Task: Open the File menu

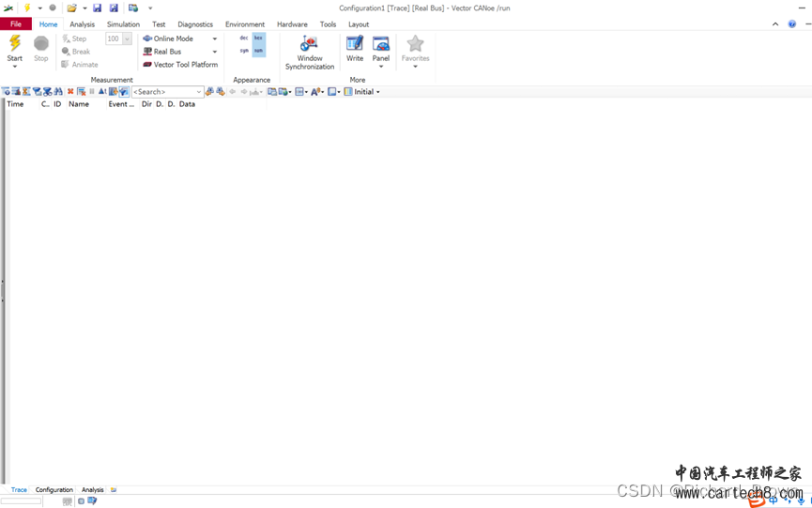Action: tap(16, 24)
